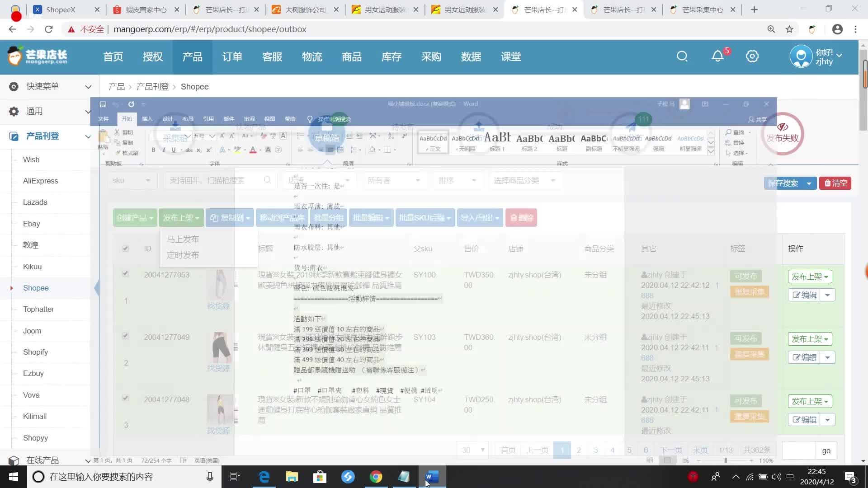Image resolution: width=868 pixels, height=488 pixels.
Task: Collapse the 产品刊登 sidebar section
Action: pos(88,136)
